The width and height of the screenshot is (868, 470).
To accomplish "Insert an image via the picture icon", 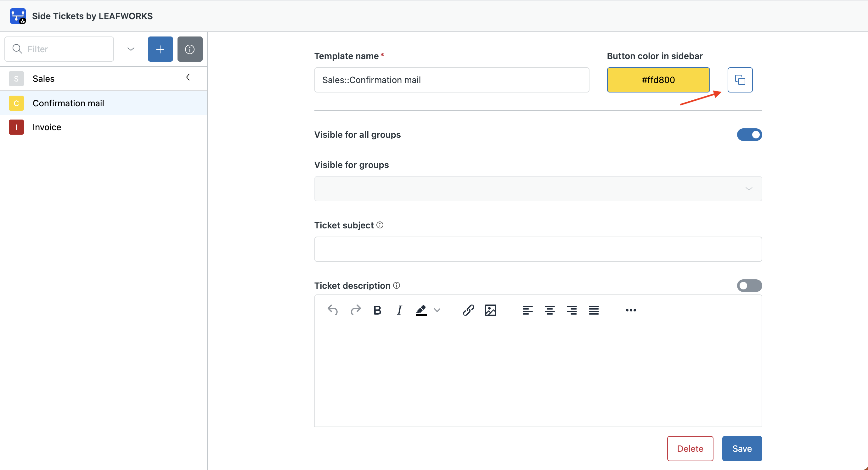I will pyautogui.click(x=490, y=310).
